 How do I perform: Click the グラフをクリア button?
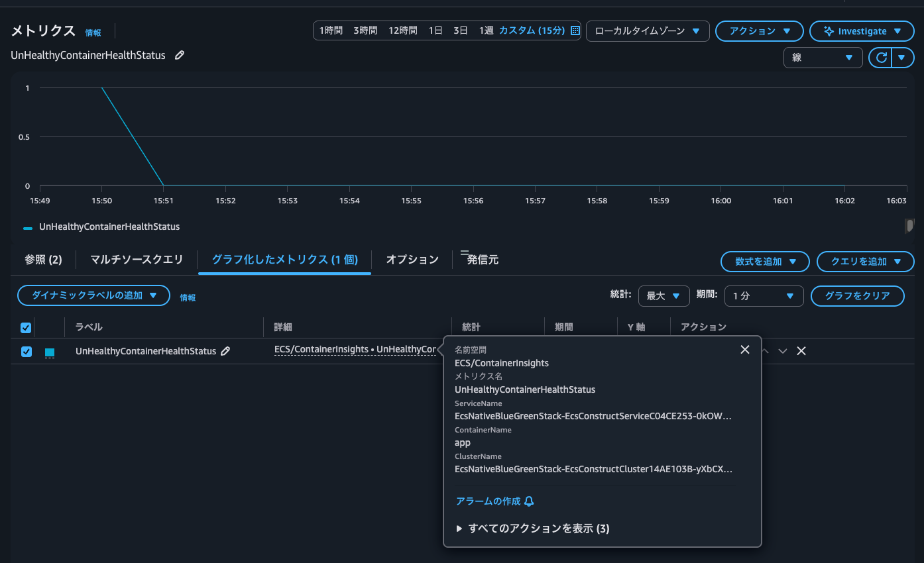(857, 296)
